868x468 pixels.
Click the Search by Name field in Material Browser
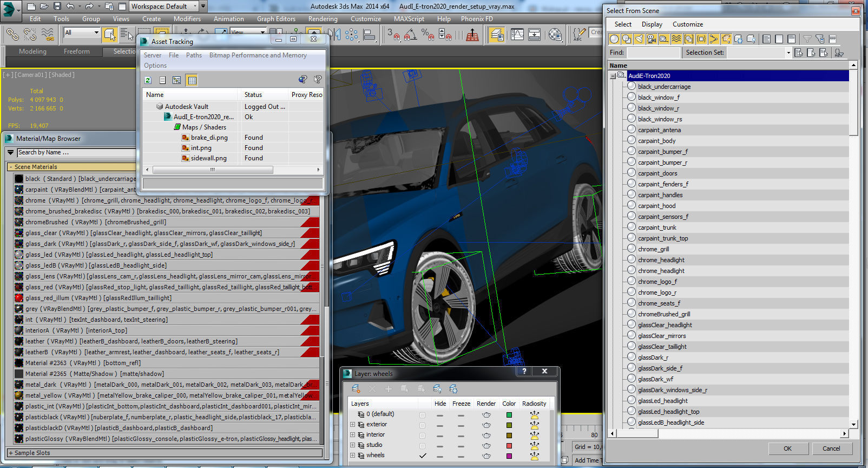click(x=76, y=153)
